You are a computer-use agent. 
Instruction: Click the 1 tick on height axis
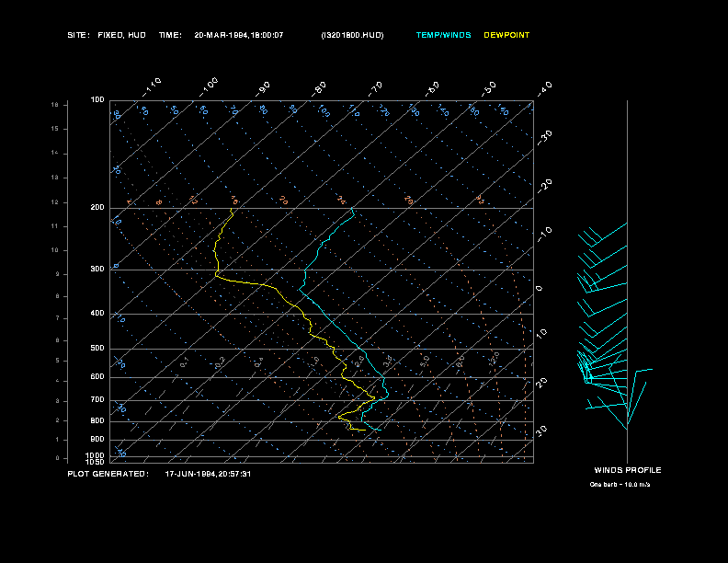pyautogui.click(x=58, y=440)
